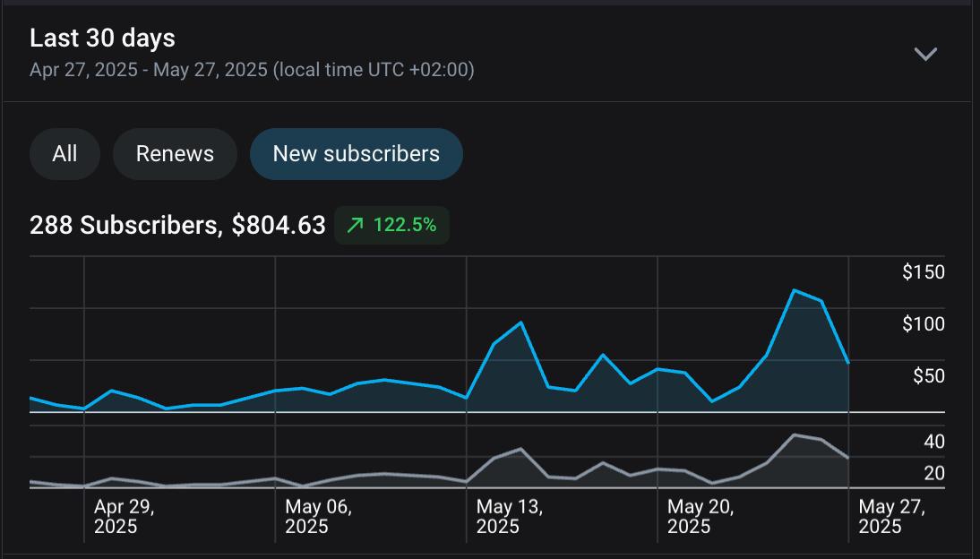
Task: Click the Apr 29, 2025 axis date
Action: pyautogui.click(x=124, y=517)
